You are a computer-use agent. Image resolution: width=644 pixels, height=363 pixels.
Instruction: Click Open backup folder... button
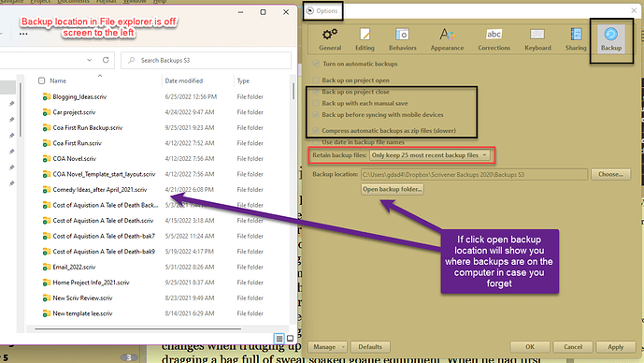pyautogui.click(x=393, y=189)
